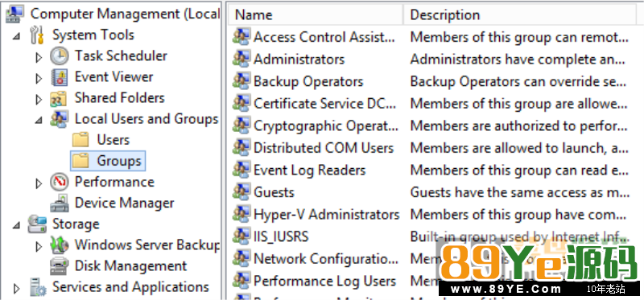This screenshot has width=644, height=300.
Task: Click the Users folder icon
Action: pyautogui.click(x=80, y=140)
